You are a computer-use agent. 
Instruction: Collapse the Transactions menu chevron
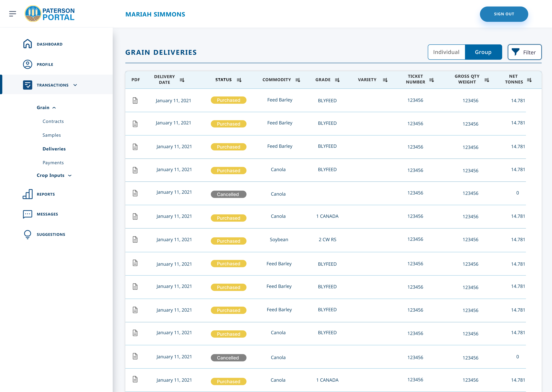(x=75, y=85)
